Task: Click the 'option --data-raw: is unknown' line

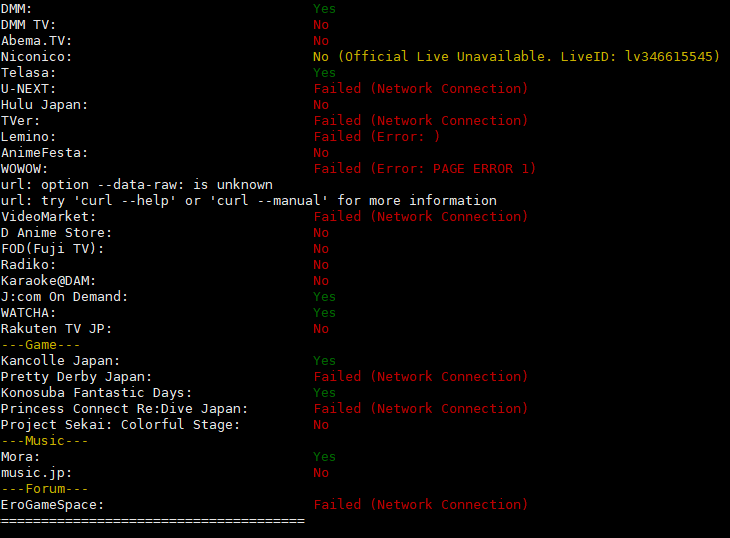Action: [137, 185]
